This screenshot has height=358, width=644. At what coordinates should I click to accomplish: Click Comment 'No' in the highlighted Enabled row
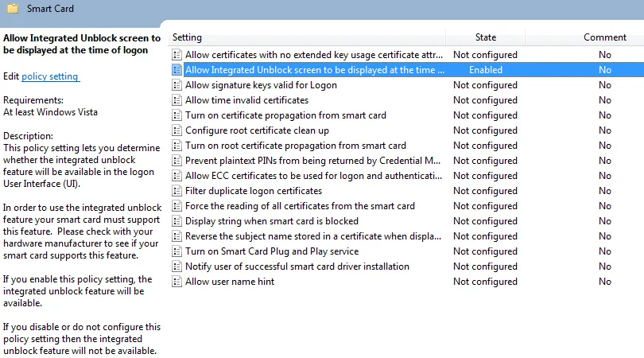(x=604, y=70)
